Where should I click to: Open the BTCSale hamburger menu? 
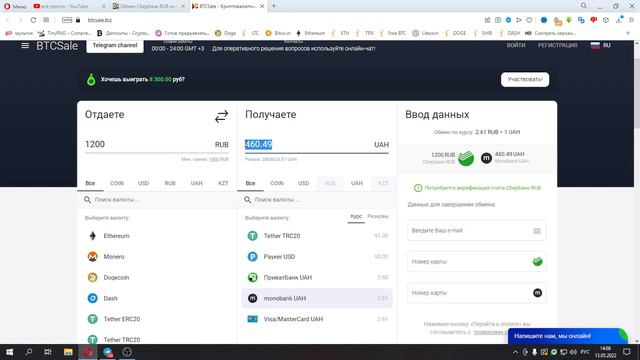(25, 45)
